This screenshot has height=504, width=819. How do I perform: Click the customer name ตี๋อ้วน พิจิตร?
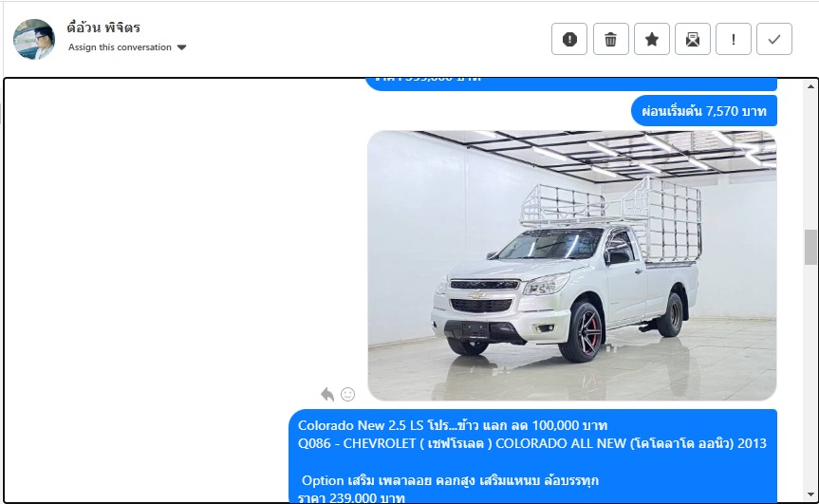(103, 28)
